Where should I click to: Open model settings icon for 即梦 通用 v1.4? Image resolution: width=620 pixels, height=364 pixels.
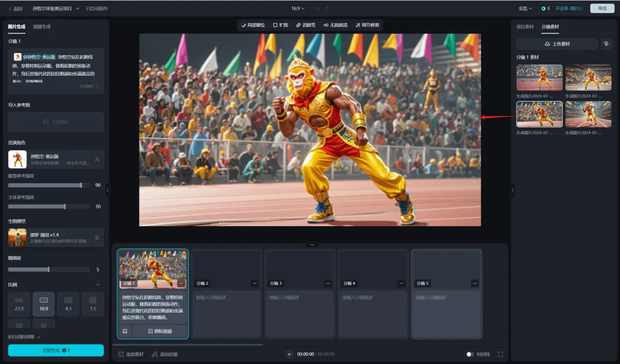pos(97,238)
